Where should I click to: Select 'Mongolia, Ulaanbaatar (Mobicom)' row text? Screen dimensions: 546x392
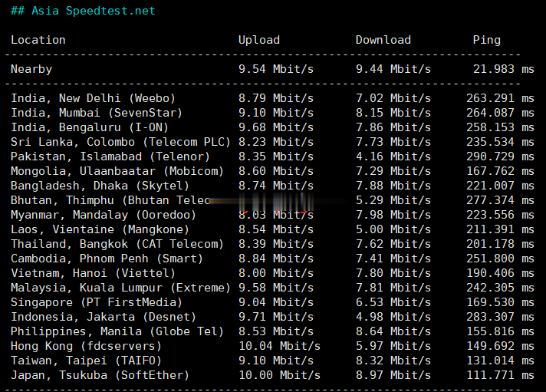(x=117, y=171)
